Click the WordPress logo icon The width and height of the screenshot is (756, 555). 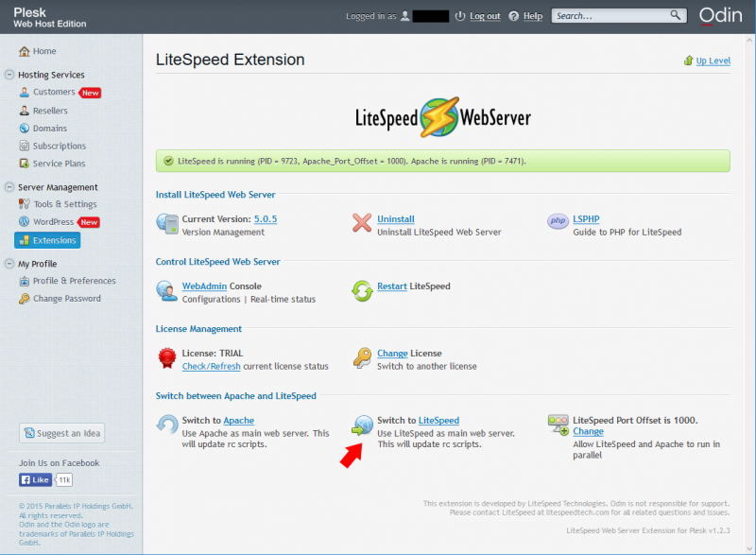pyautogui.click(x=25, y=222)
